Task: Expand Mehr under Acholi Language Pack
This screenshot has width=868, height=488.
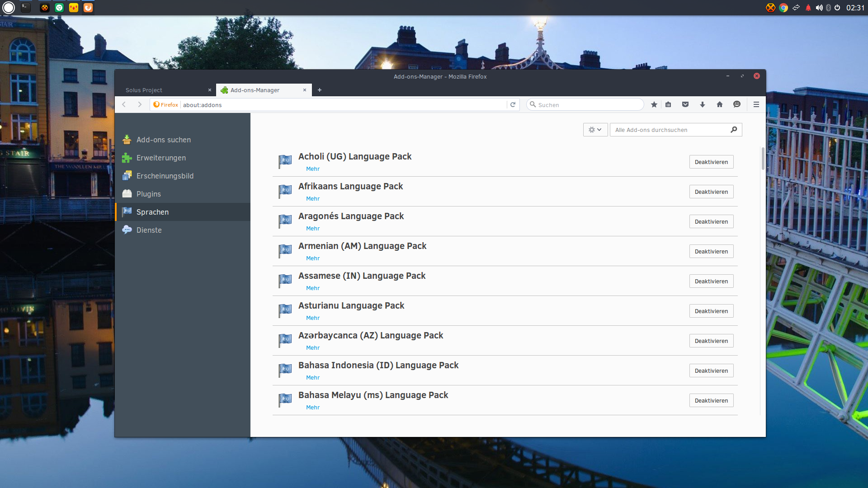Action: (x=312, y=169)
